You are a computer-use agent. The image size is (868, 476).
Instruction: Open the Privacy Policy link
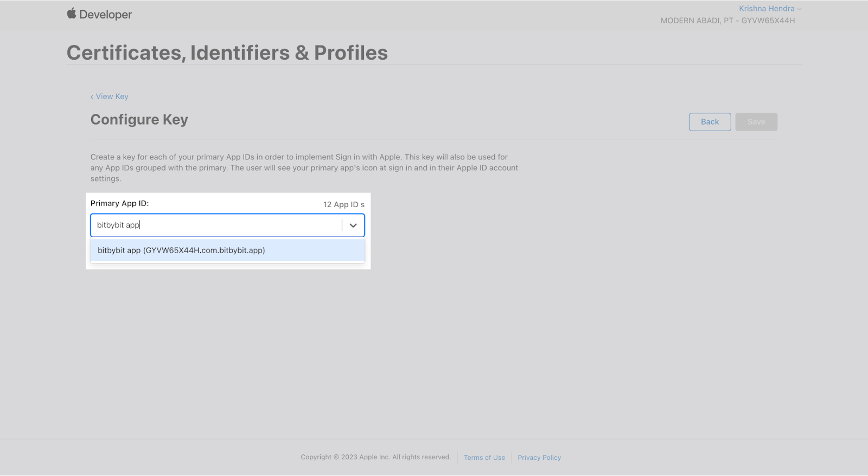click(539, 458)
